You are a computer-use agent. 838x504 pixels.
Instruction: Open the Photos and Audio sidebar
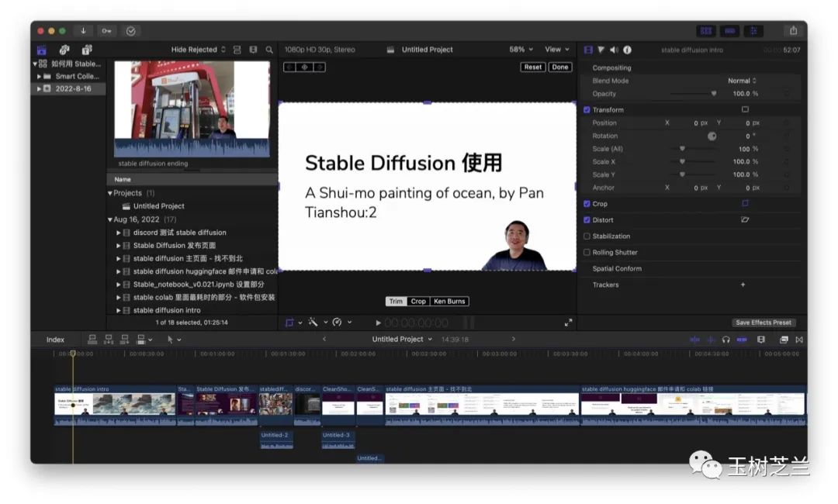coord(64,50)
